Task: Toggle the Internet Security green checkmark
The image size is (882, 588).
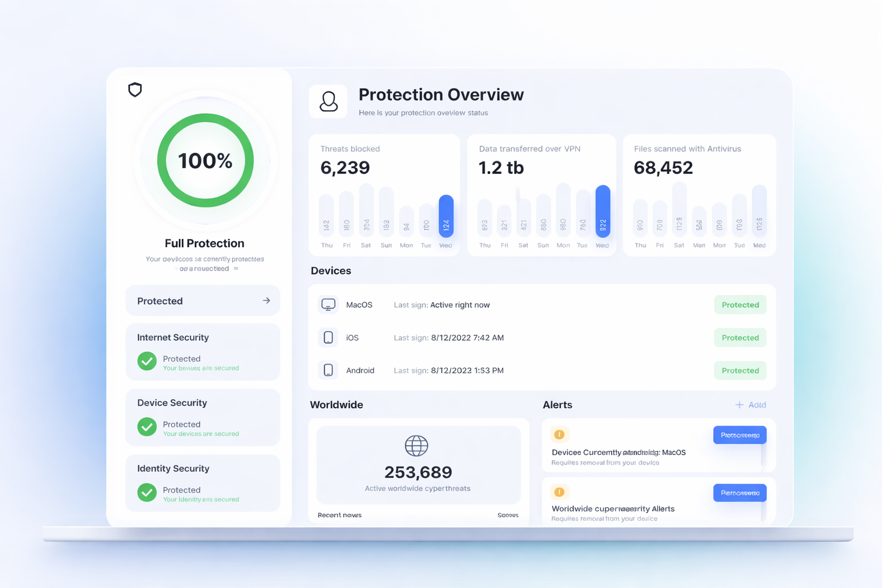Action: [x=147, y=361]
